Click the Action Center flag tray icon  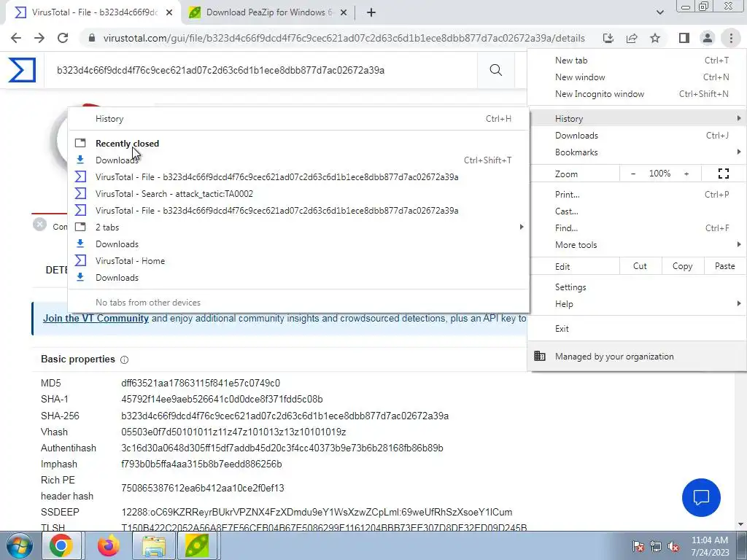click(x=638, y=546)
